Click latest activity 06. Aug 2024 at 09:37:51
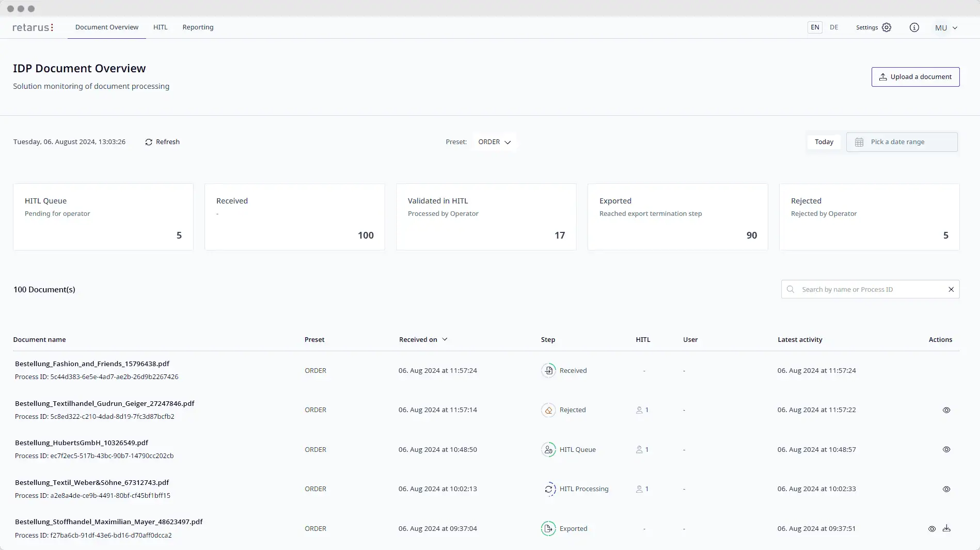980x550 pixels. [817, 529]
